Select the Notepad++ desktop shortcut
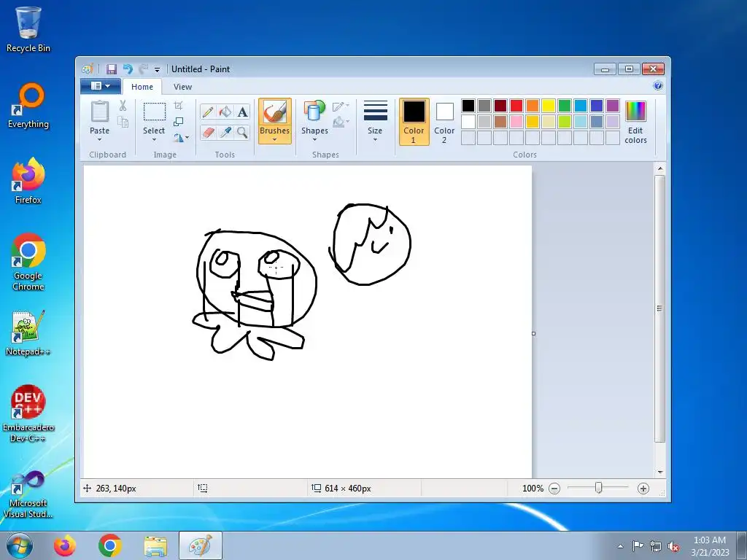 point(28,332)
